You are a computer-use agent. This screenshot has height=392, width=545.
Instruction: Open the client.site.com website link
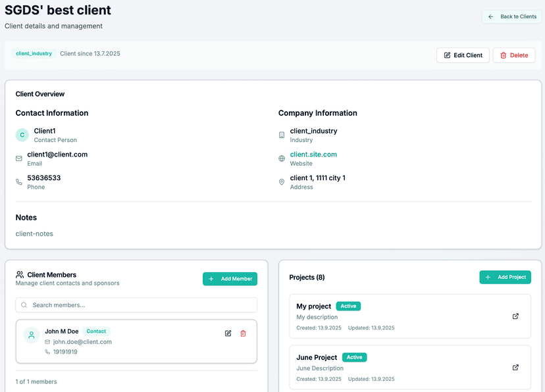tap(313, 154)
